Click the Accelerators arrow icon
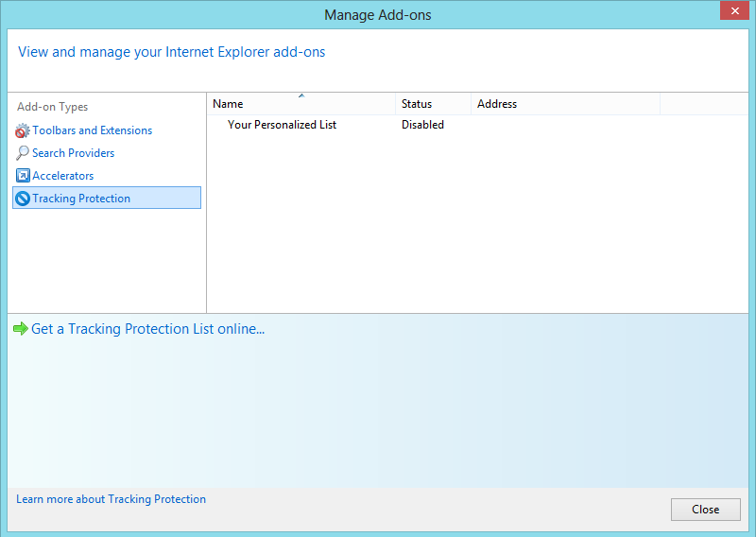Viewport: 756px width, 537px height. pyautogui.click(x=23, y=176)
